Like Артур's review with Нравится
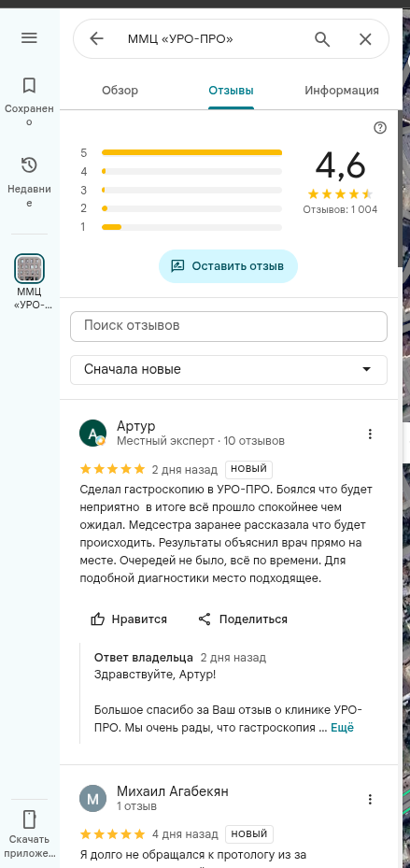The image size is (410, 868). [129, 619]
